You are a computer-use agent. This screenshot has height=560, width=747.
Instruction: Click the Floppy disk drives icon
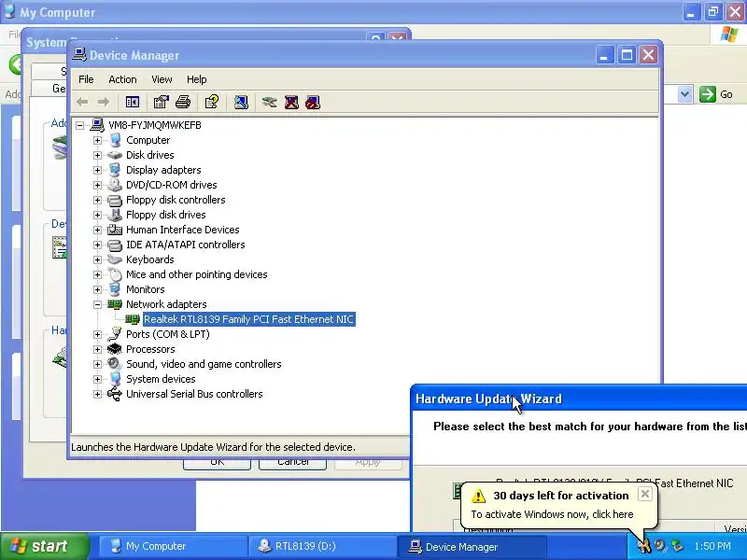pos(114,215)
